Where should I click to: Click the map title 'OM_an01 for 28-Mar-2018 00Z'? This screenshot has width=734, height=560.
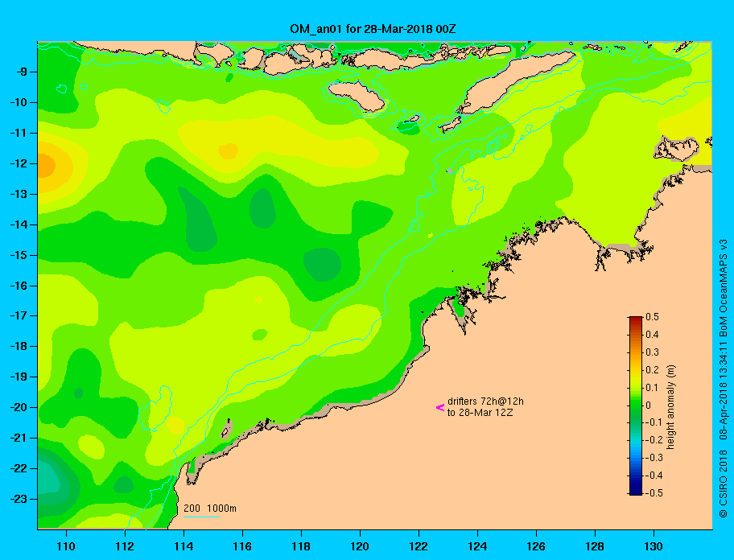click(x=373, y=29)
